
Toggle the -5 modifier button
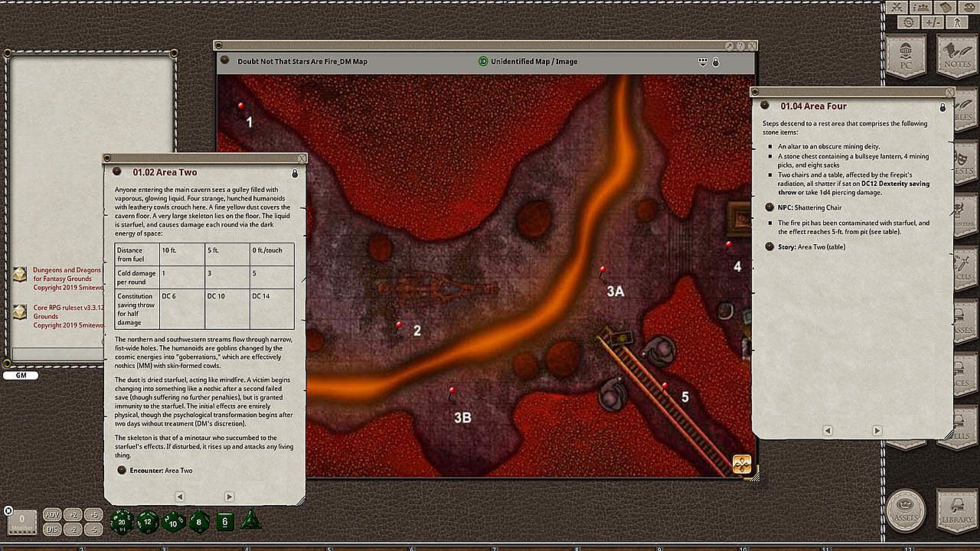[93, 529]
